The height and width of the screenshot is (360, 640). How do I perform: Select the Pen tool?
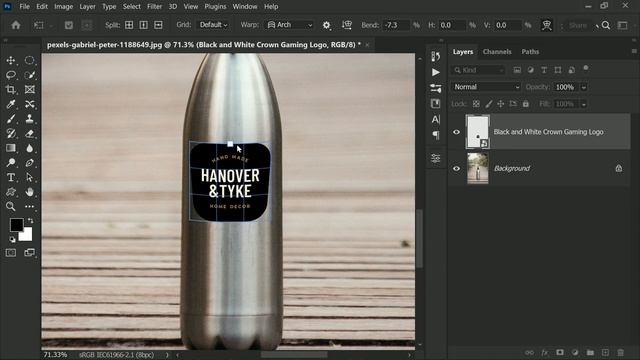coord(29,163)
